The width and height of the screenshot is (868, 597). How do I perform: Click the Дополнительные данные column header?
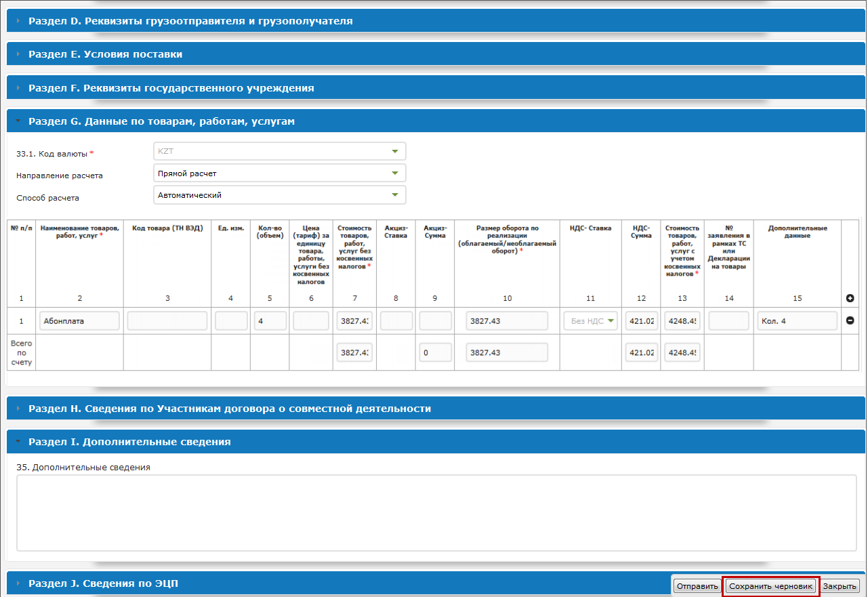(x=798, y=232)
